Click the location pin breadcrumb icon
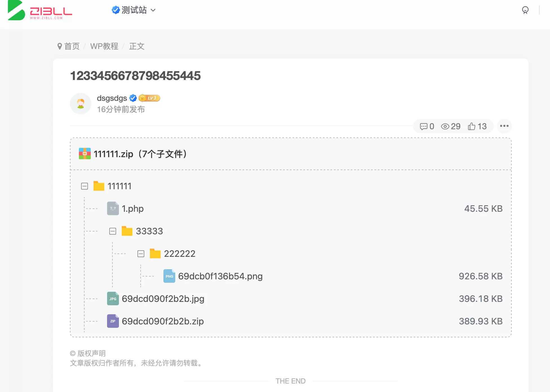The image size is (550, 392). pyautogui.click(x=60, y=46)
